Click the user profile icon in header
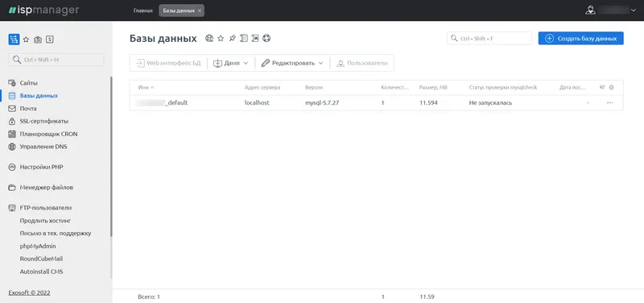644x303 pixels. [x=590, y=10]
